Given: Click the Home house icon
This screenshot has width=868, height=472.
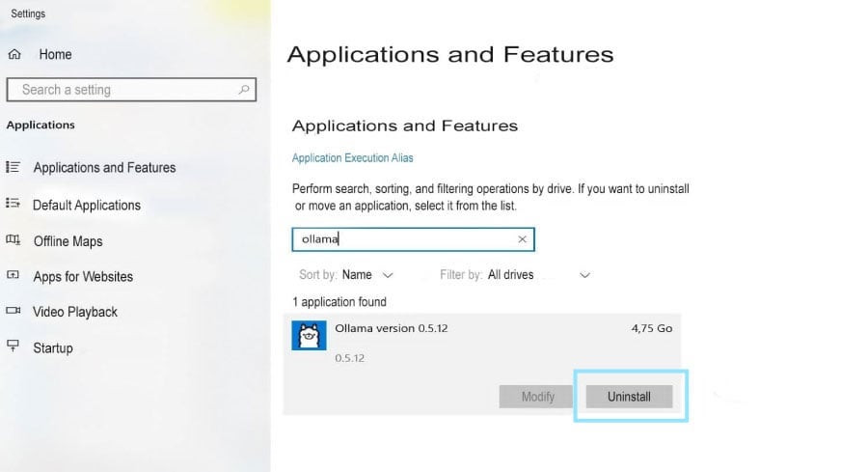Looking at the screenshot, I should click(x=14, y=54).
